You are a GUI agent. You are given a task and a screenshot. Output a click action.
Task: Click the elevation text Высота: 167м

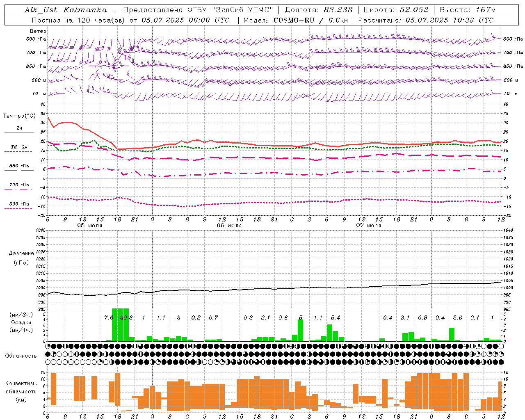tap(468, 10)
